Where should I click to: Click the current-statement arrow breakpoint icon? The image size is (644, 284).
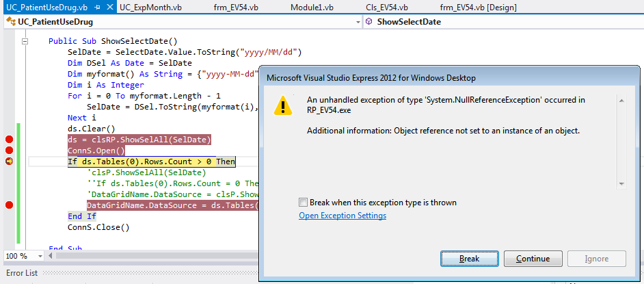pyautogui.click(x=9, y=162)
